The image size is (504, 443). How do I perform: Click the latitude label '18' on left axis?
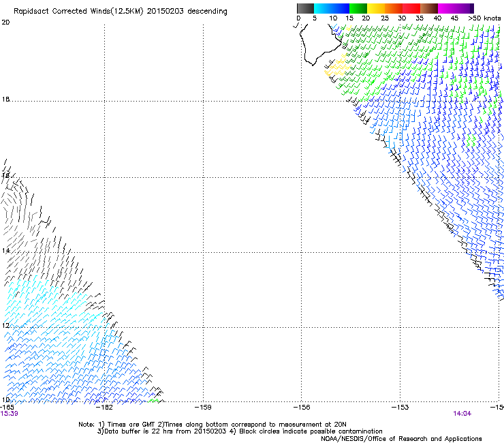(5, 99)
